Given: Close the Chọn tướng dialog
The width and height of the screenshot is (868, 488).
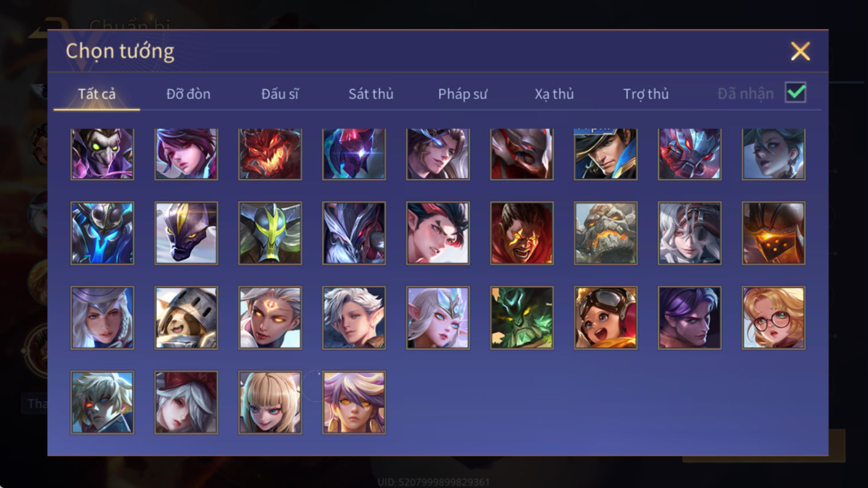Looking at the screenshot, I should click(800, 51).
